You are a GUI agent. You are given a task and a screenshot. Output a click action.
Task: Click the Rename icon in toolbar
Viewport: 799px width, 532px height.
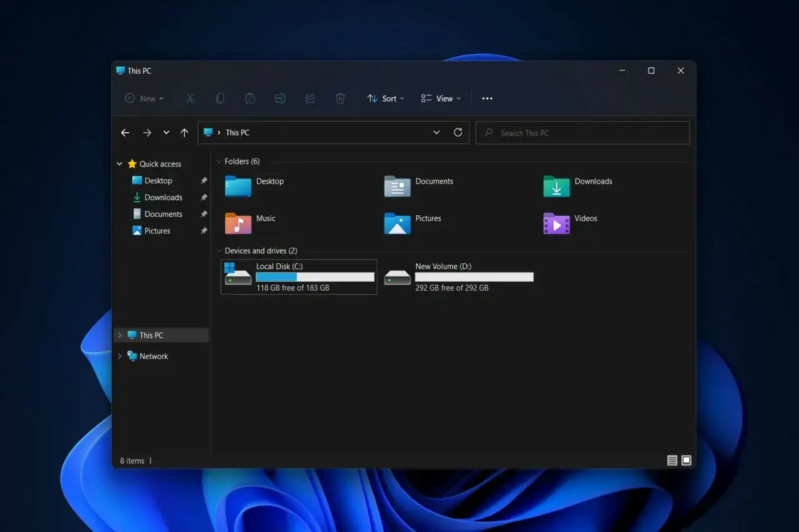click(280, 99)
